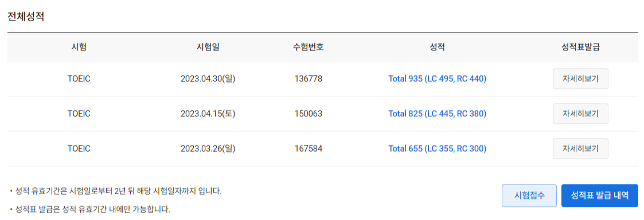Click TOEIC in the 150063 row

(x=79, y=113)
